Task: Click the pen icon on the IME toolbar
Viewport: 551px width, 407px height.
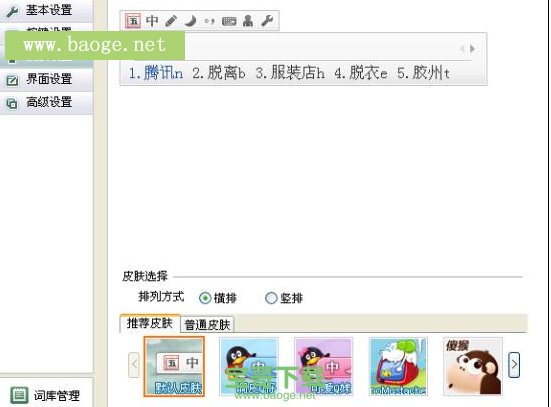Action: point(171,21)
